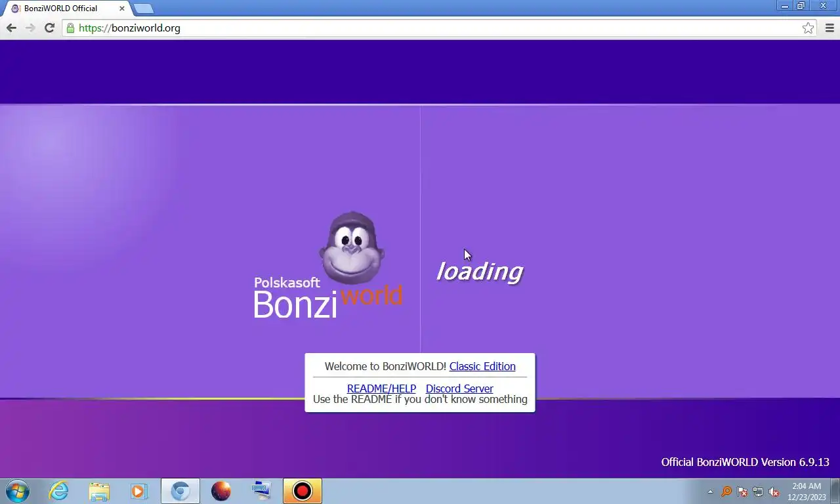Reload the bonziworld.org page
Screen dimensions: 840x504
tap(49, 28)
